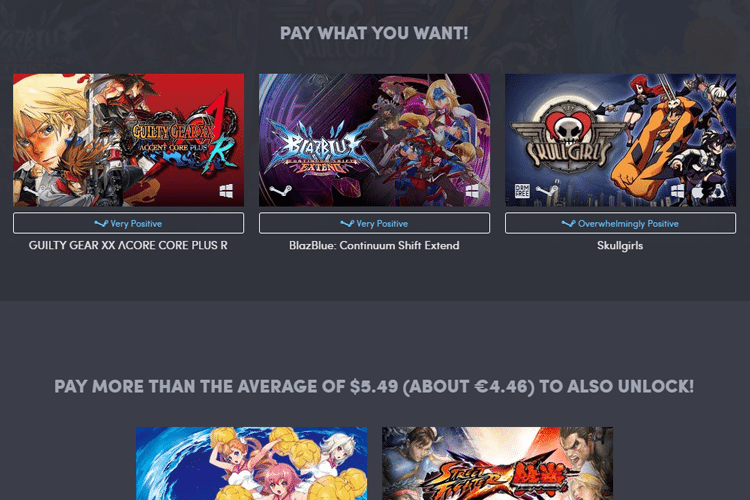Click the Windows icon on Skullgirls image
Image resolution: width=750 pixels, height=500 pixels.
tap(677, 191)
